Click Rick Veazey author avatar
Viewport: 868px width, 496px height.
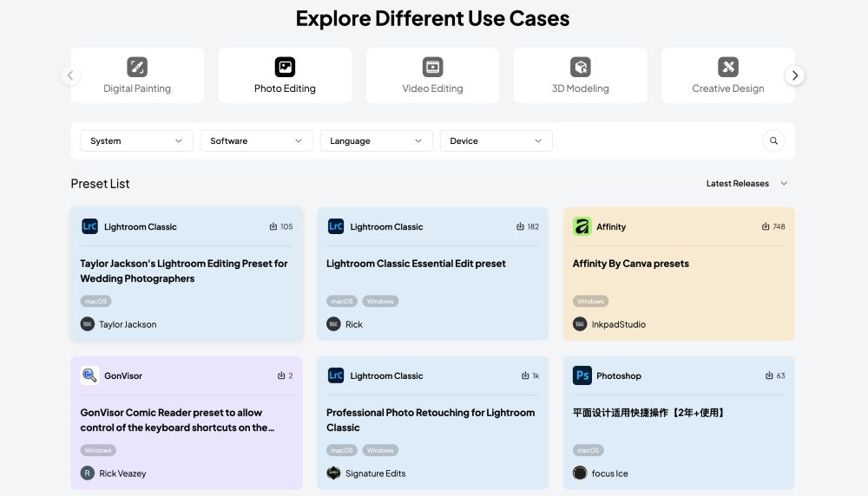coord(88,473)
